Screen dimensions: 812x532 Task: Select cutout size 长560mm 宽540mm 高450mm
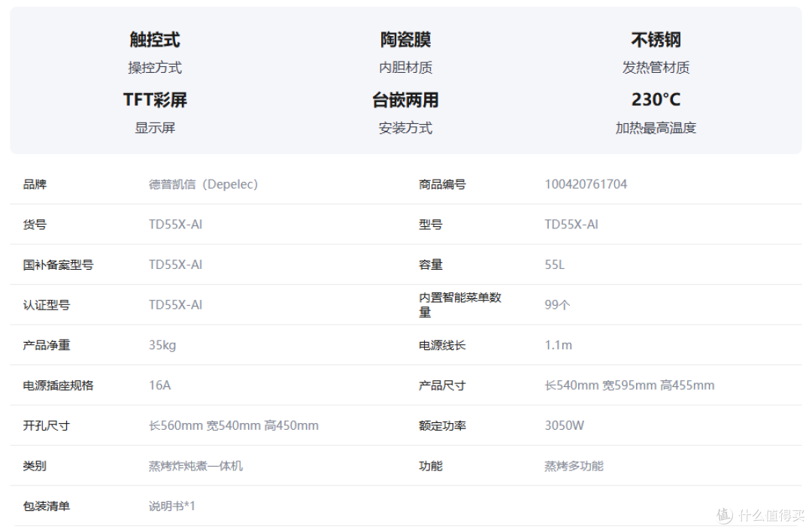(234, 426)
